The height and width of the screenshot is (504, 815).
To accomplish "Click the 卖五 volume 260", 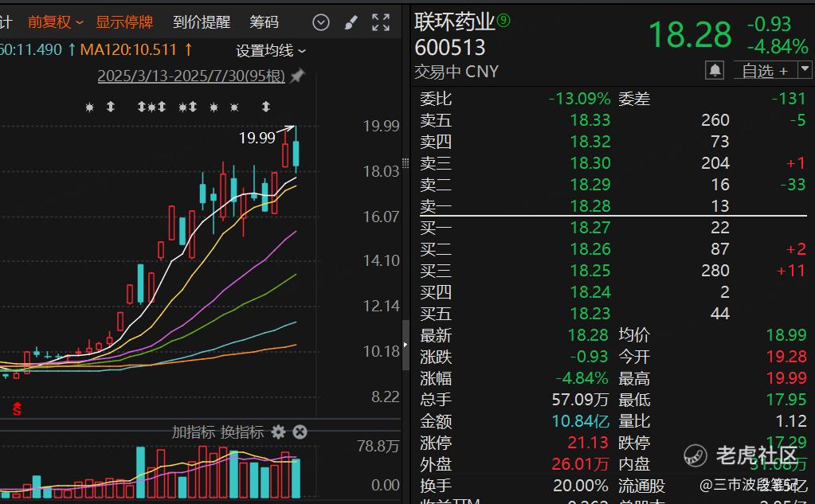I will pos(715,120).
